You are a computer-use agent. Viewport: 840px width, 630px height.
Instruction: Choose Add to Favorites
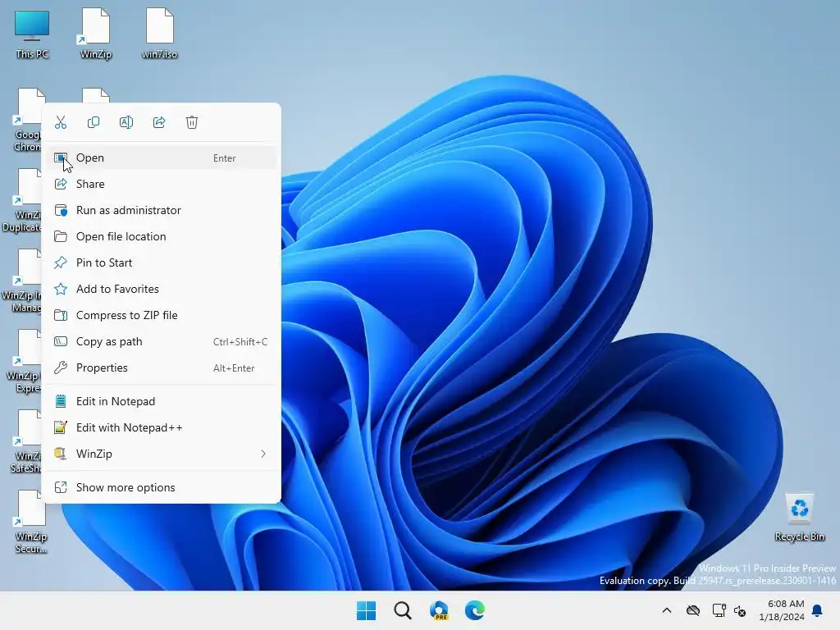click(162, 290)
